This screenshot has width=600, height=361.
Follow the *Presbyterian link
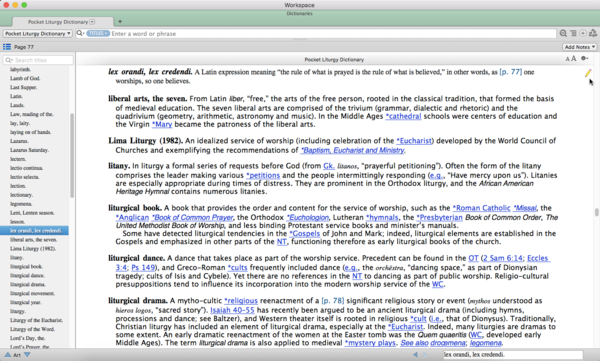pos(439,217)
